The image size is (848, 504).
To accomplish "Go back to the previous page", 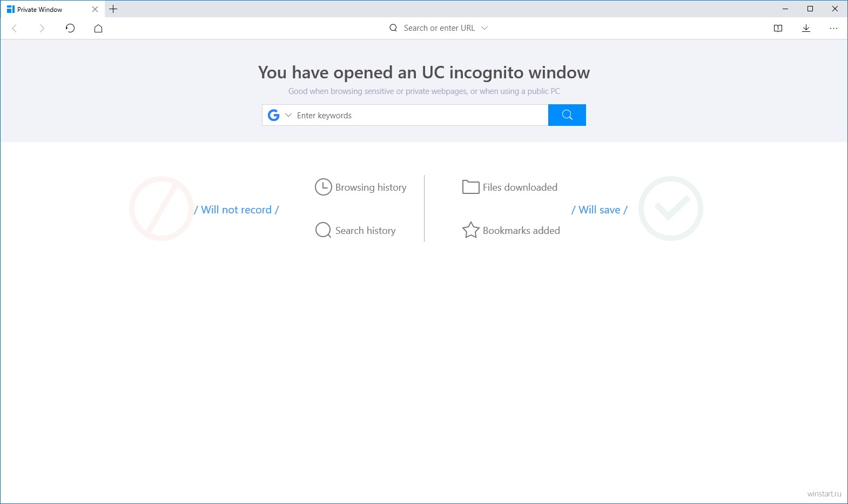I will pyautogui.click(x=15, y=28).
